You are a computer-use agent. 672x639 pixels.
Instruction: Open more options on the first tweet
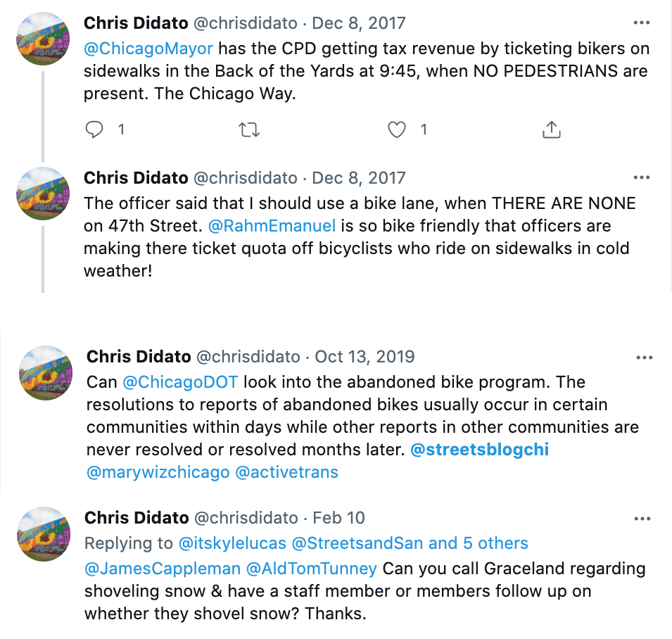pyautogui.click(x=641, y=23)
